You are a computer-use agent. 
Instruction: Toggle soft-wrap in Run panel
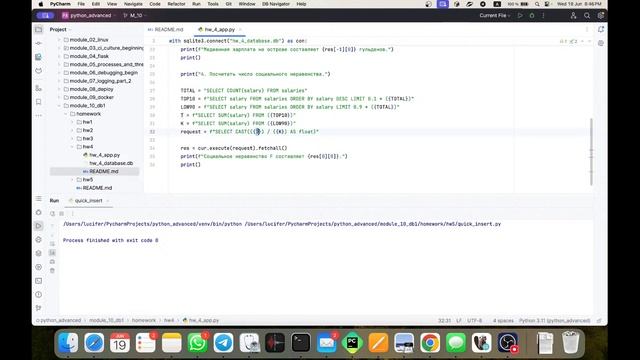click(x=52, y=244)
